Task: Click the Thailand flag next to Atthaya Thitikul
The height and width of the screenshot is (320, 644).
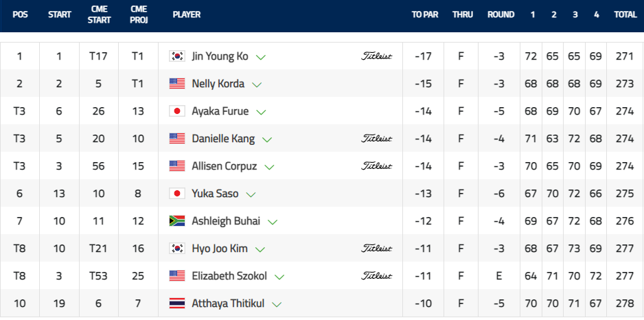Action: point(177,304)
